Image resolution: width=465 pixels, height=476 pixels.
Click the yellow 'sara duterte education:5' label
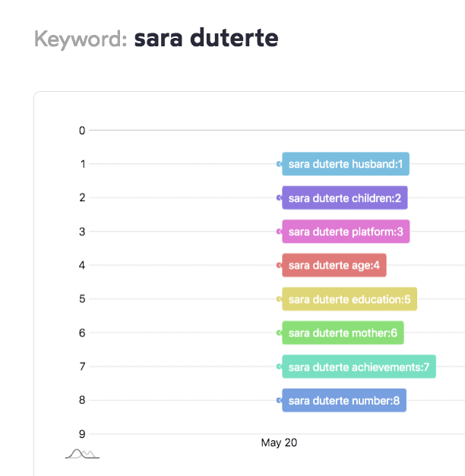point(350,299)
